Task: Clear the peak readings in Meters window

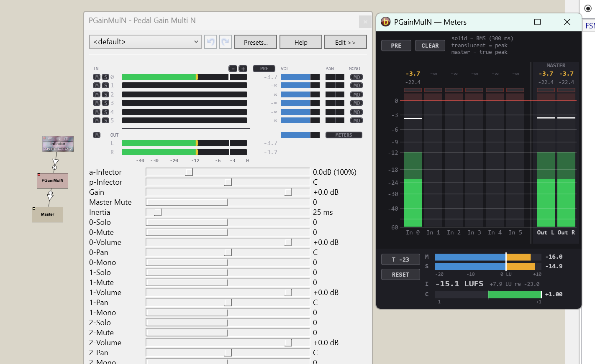Action: tap(430, 46)
